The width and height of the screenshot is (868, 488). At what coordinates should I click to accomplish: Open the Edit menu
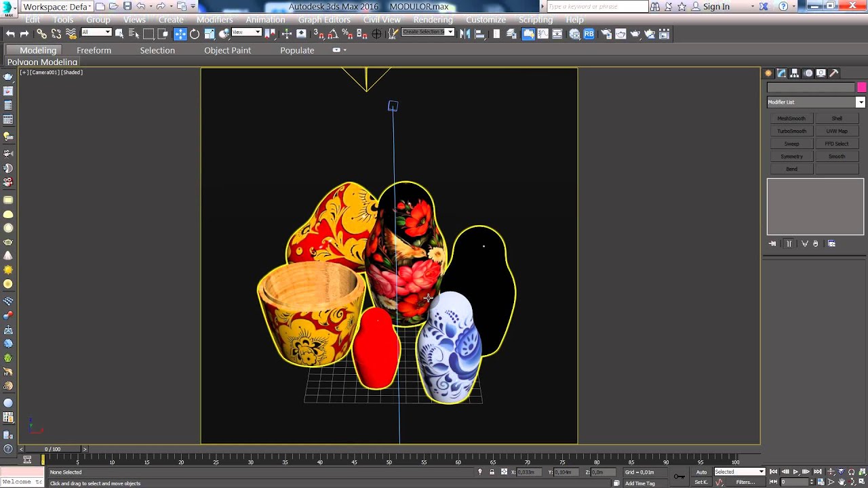[33, 20]
